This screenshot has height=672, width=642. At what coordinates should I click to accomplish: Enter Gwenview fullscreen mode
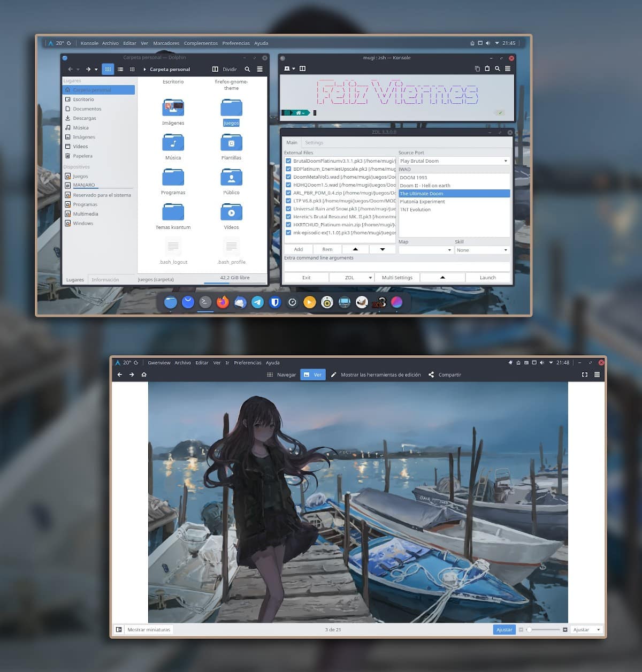(x=584, y=375)
